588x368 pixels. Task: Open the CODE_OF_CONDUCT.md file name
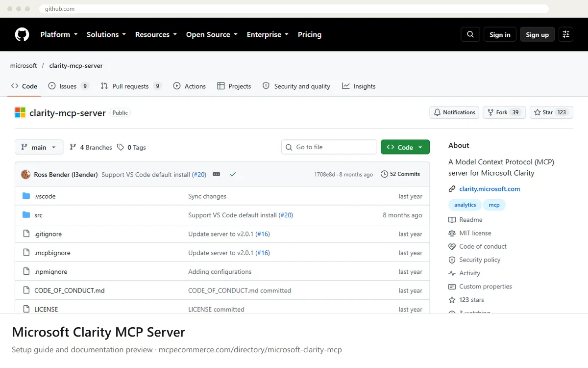(x=70, y=290)
